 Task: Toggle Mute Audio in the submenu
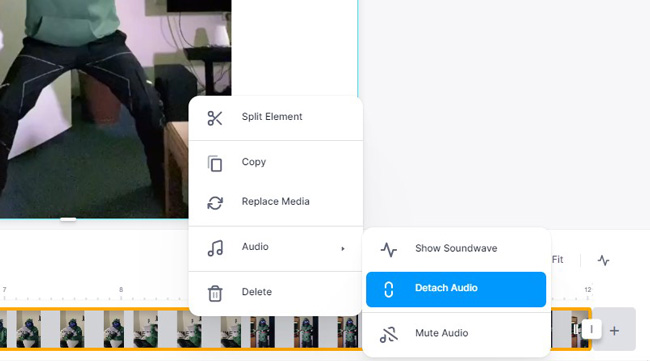456,334
